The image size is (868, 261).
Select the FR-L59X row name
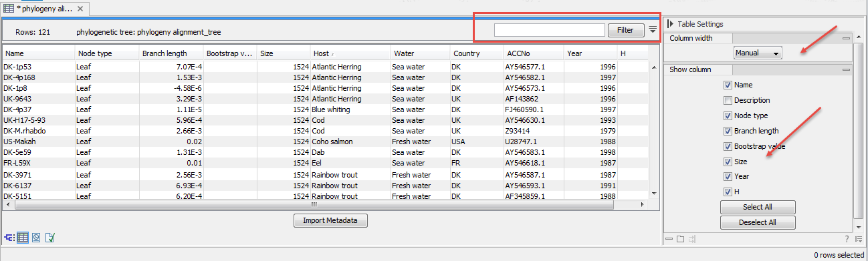(17, 163)
